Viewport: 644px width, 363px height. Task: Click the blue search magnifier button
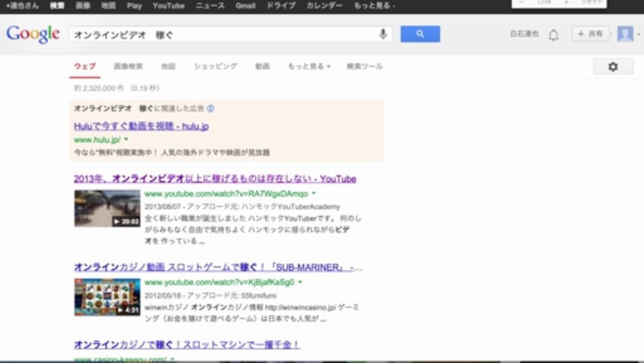420,34
